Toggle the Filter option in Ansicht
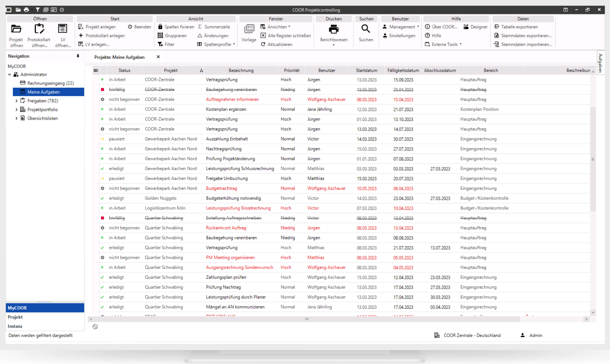The image size is (610, 364). point(166,44)
